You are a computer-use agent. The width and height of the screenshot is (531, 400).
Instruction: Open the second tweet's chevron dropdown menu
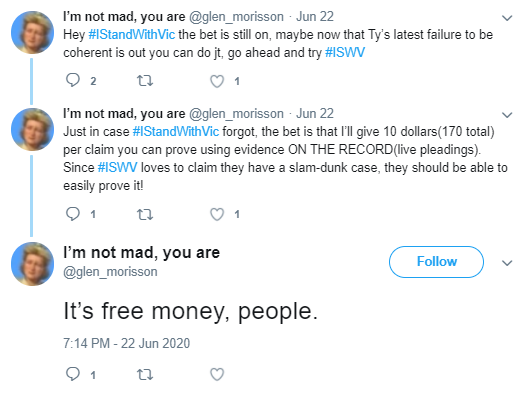click(x=507, y=115)
